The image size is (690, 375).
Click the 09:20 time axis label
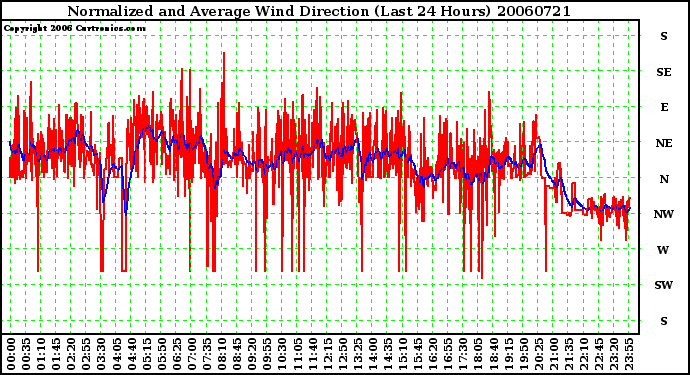point(252,354)
